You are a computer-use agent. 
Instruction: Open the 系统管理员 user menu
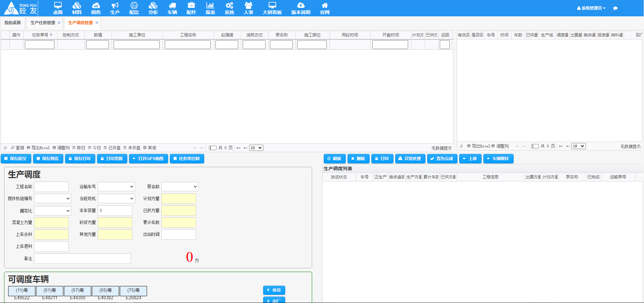pos(592,8)
